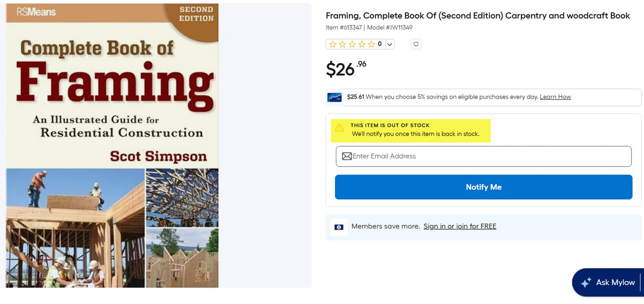Click the fifth star in the rating
644x304 pixels.
pos(371,44)
